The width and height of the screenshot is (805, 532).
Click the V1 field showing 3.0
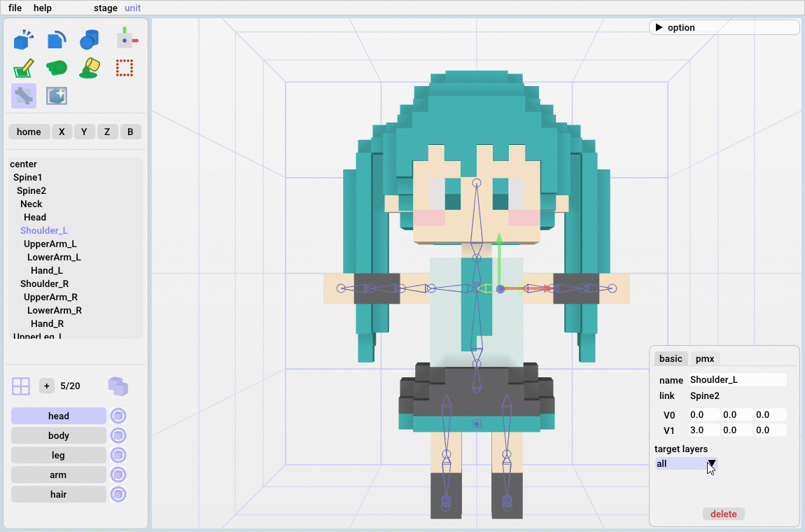pos(704,430)
